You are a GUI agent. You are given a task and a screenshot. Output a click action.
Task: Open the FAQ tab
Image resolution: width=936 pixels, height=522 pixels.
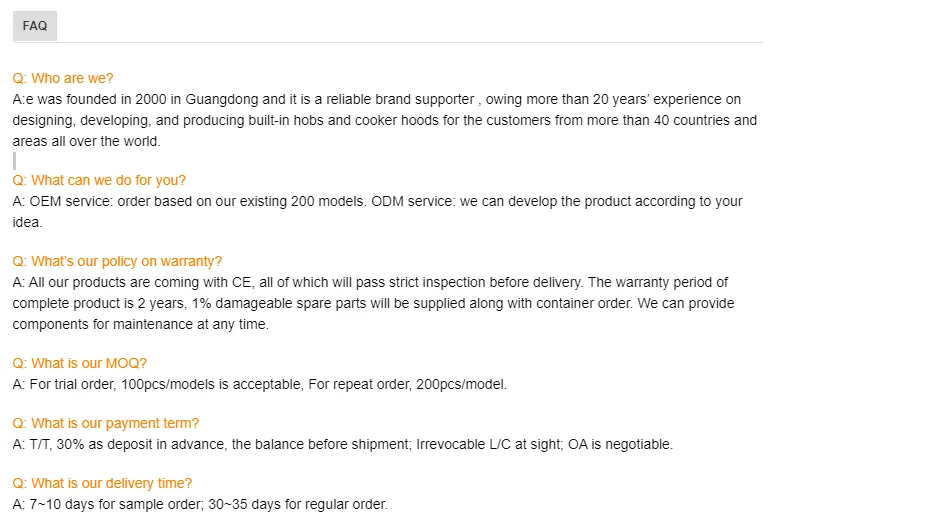(35, 26)
